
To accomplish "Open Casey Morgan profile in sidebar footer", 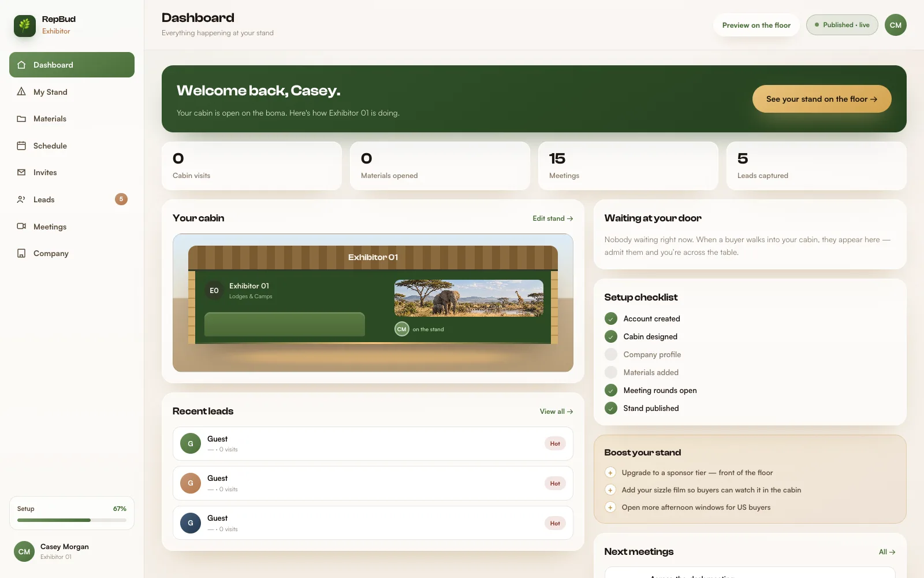I will 72,551.
